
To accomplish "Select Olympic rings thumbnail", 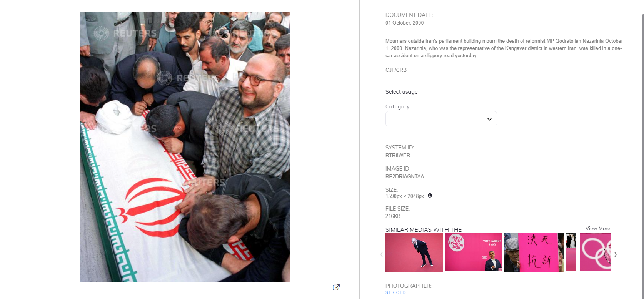I will pyautogui.click(x=595, y=252).
